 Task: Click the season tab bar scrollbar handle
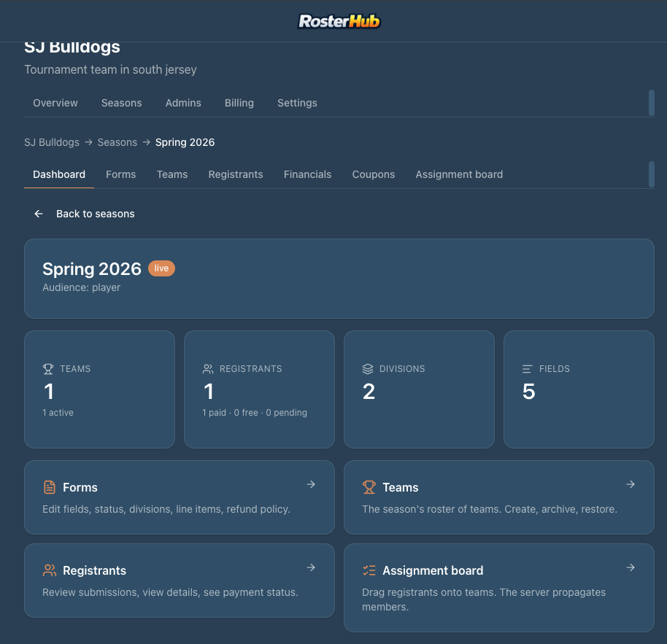click(x=651, y=174)
